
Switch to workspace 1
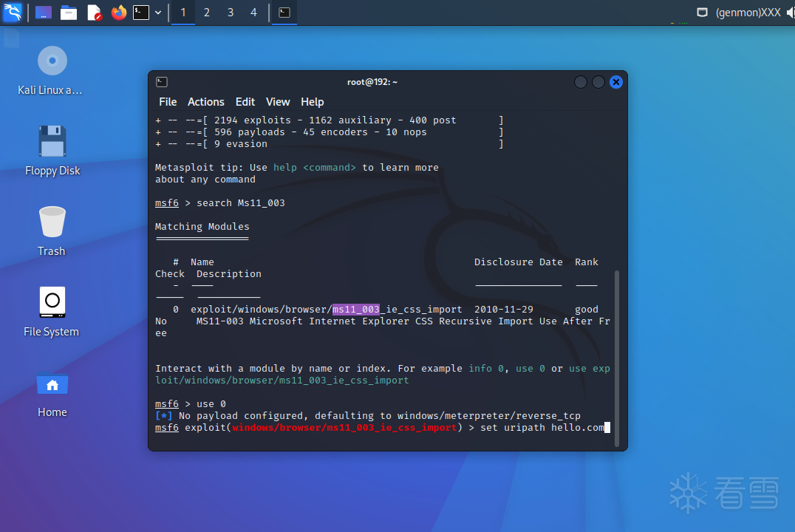click(x=183, y=12)
